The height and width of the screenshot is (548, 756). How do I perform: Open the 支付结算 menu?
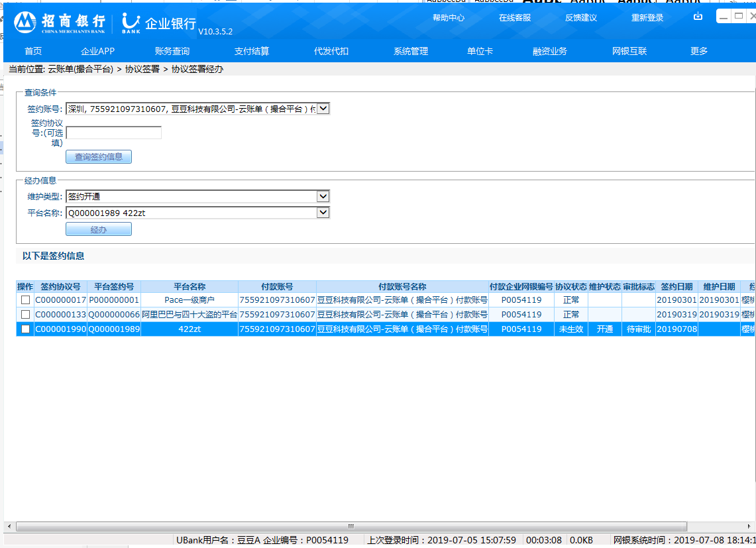tap(251, 51)
